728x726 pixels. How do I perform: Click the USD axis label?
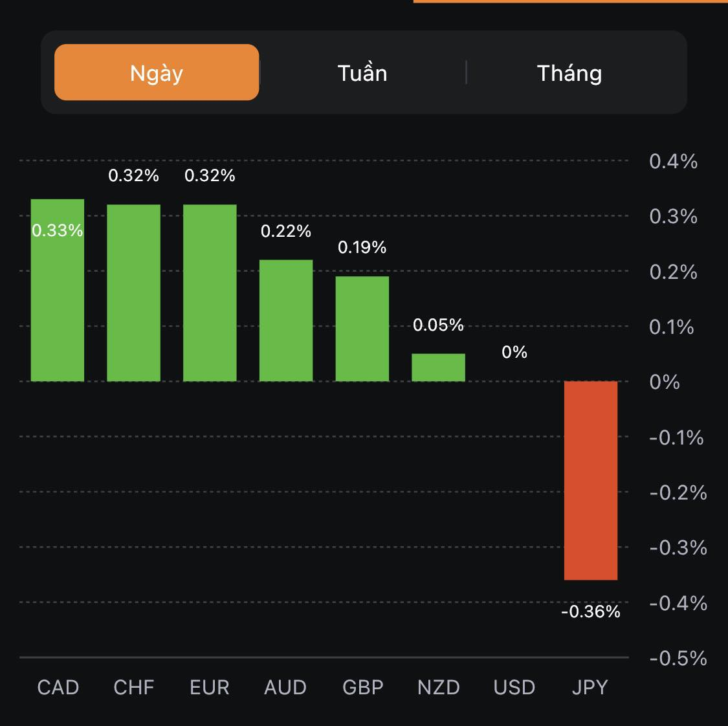(x=514, y=687)
